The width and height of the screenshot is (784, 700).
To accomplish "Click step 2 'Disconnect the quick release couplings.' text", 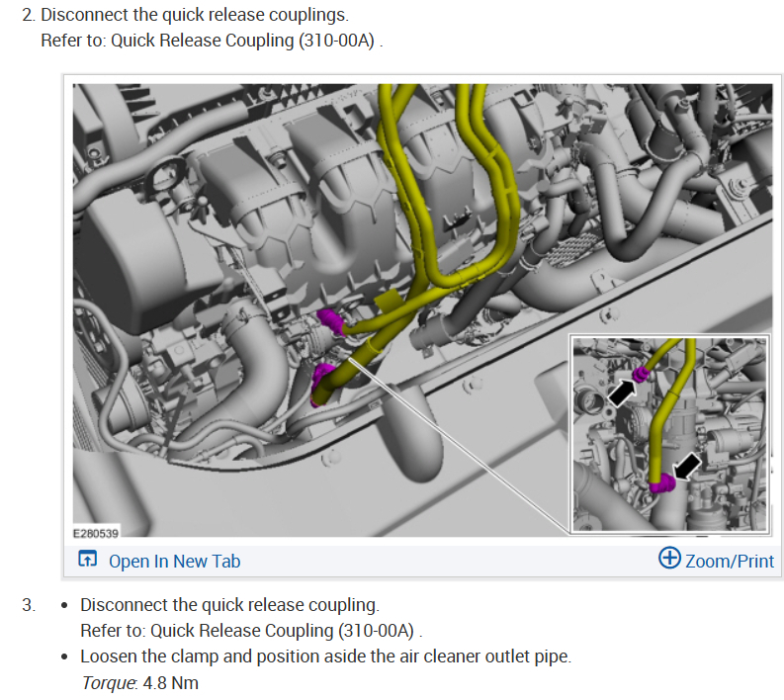I will pyautogui.click(x=195, y=15).
